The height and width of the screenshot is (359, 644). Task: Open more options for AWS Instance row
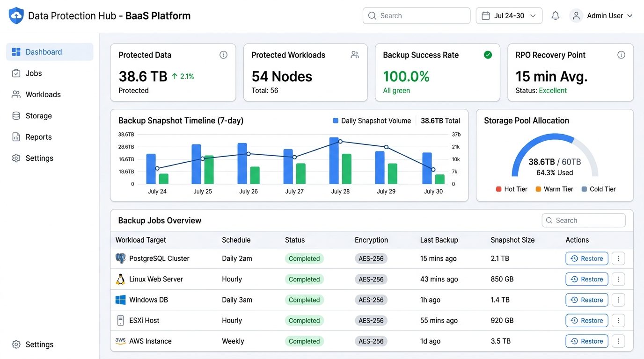618,341
